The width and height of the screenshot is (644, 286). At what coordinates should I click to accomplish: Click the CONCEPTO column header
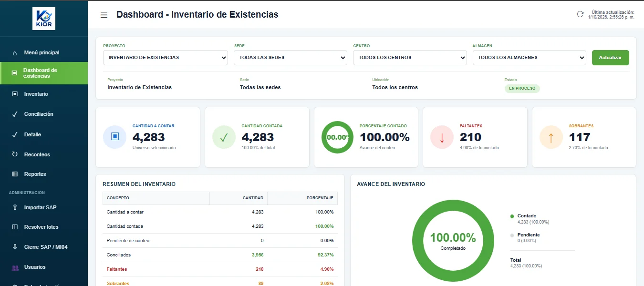[x=156, y=198]
